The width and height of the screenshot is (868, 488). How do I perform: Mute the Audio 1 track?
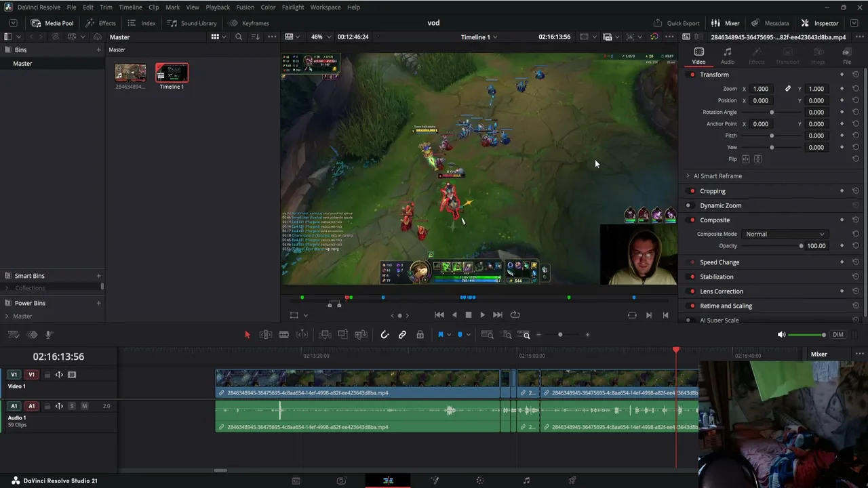(84, 406)
